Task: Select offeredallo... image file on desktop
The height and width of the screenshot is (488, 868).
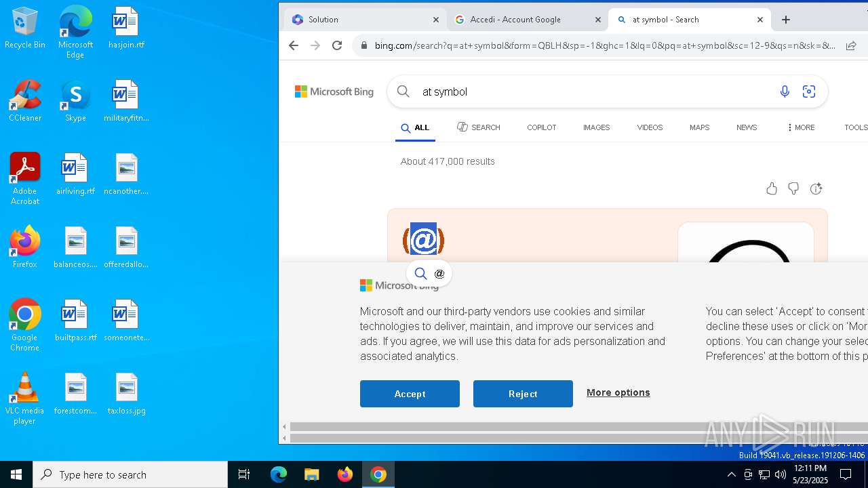Action: (126, 247)
